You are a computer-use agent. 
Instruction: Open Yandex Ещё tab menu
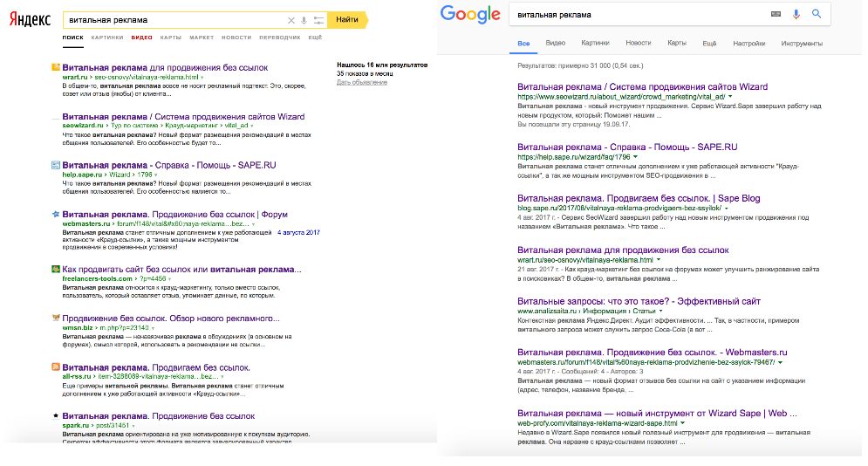pos(315,38)
